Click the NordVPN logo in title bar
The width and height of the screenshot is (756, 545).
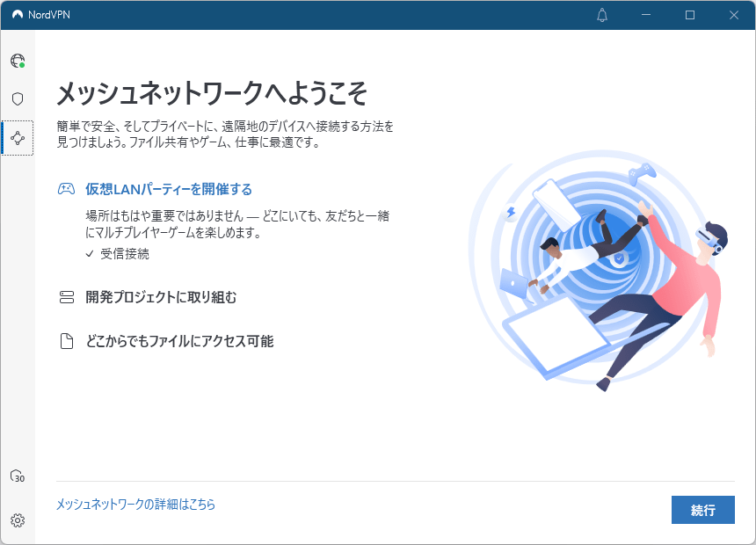point(18,15)
